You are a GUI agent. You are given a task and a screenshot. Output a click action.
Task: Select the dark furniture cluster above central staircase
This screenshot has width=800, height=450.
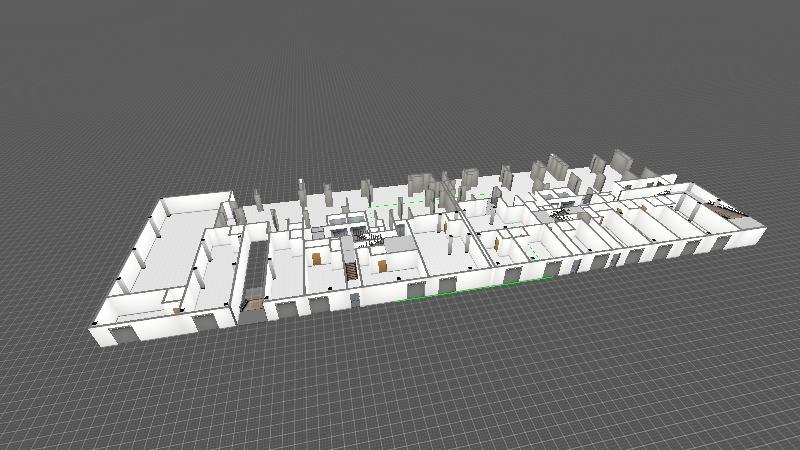pyautogui.click(x=370, y=238)
